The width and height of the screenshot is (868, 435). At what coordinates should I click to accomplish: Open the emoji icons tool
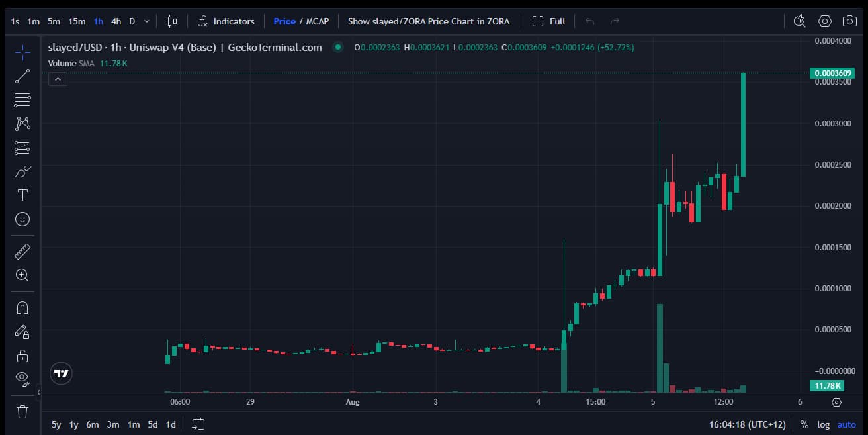(x=22, y=219)
